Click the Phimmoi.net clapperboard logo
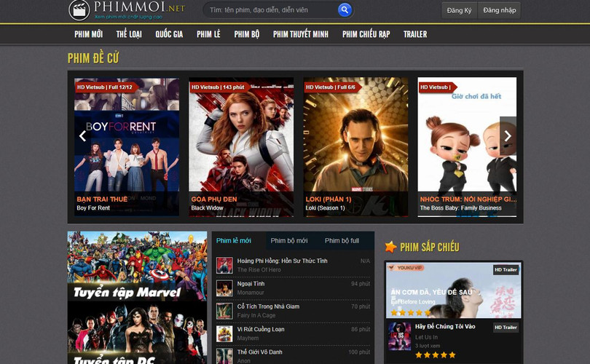 pyautogui.click(x=79, y=9)
